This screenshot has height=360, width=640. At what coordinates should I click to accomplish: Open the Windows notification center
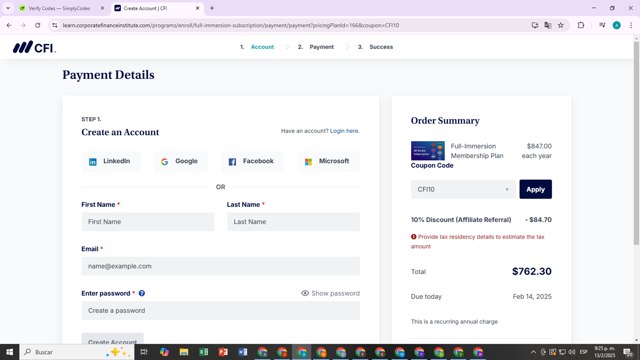pos(628,352)
